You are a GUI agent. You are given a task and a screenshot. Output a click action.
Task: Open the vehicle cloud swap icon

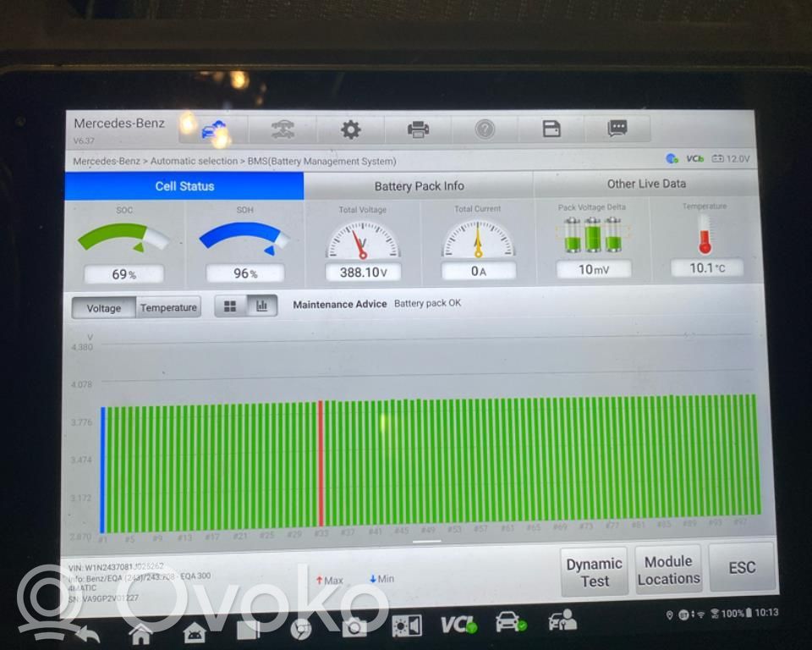point(213,129)
